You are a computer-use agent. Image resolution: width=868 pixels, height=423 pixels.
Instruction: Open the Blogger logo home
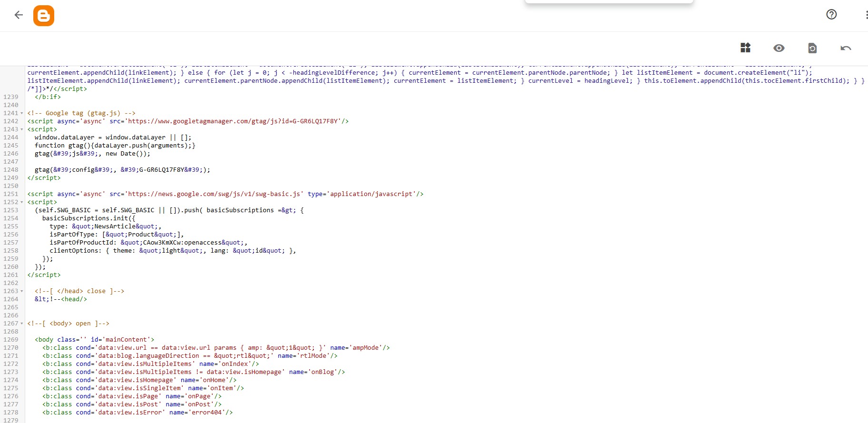pos(44,16)
